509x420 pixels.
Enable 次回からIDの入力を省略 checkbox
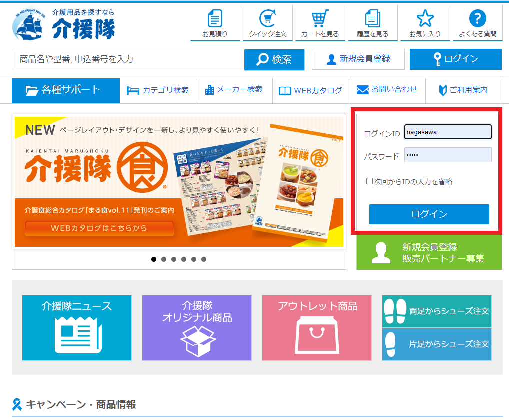point(369,182)
